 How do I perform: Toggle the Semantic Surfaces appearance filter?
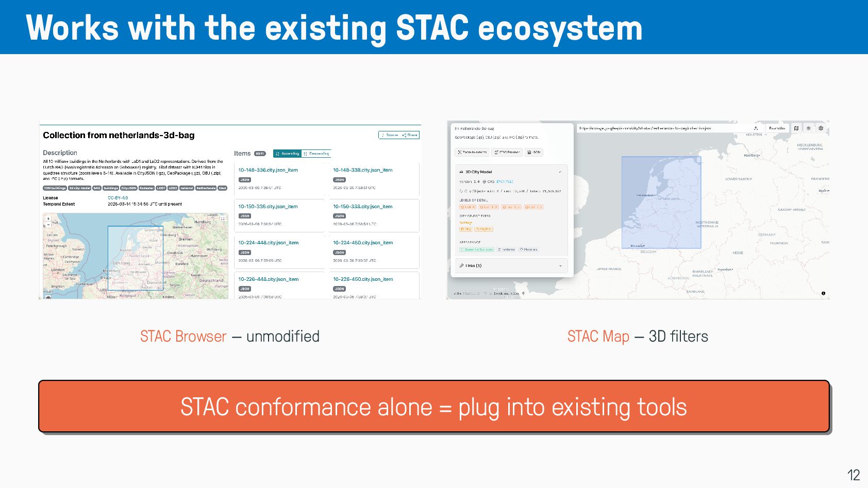tap(477, 249)
